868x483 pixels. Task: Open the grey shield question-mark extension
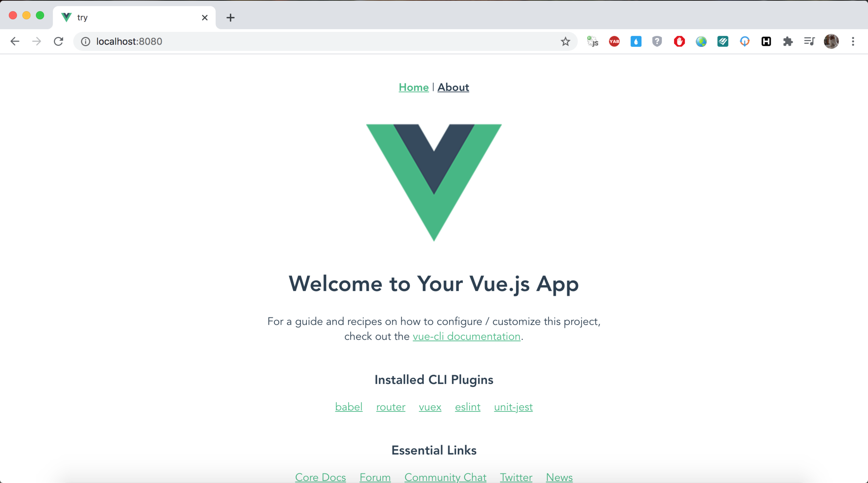pos(657,42)
